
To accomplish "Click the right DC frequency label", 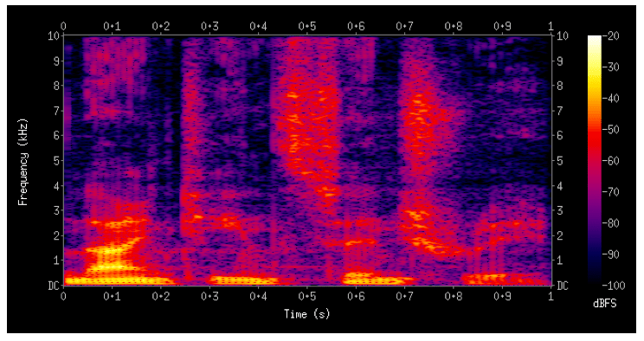I will click(x=563, y=286).
